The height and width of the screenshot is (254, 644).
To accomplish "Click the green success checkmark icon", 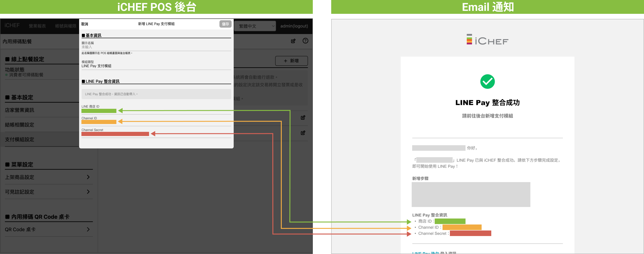I will pyautogui.click(x=487, y=82).
